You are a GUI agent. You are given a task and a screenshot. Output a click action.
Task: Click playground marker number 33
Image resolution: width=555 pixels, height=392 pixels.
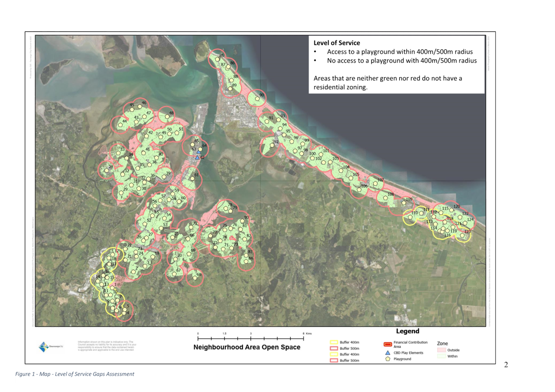pyautogui.click(x=118, y=153)
